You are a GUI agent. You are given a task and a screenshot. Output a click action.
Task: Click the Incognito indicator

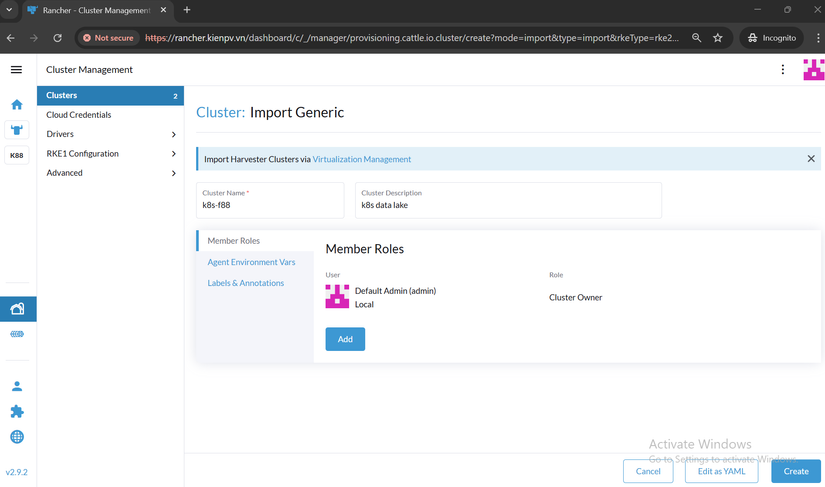[x=771, y=38]
